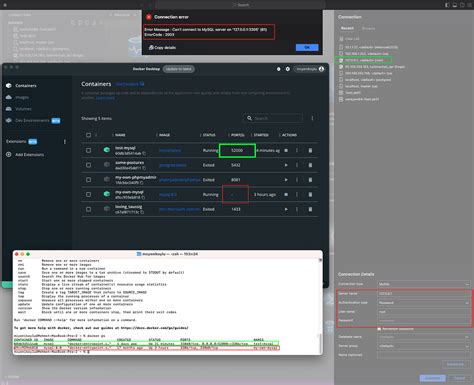The width and height of the screenshot is (474, 385).
Task: Click the User name input field
Action: [424, 312]
